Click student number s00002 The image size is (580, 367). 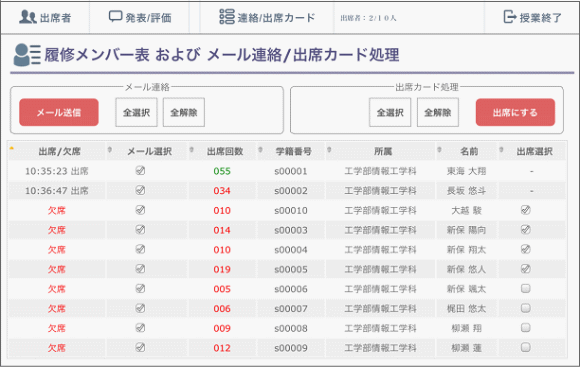tap(291, 191)
